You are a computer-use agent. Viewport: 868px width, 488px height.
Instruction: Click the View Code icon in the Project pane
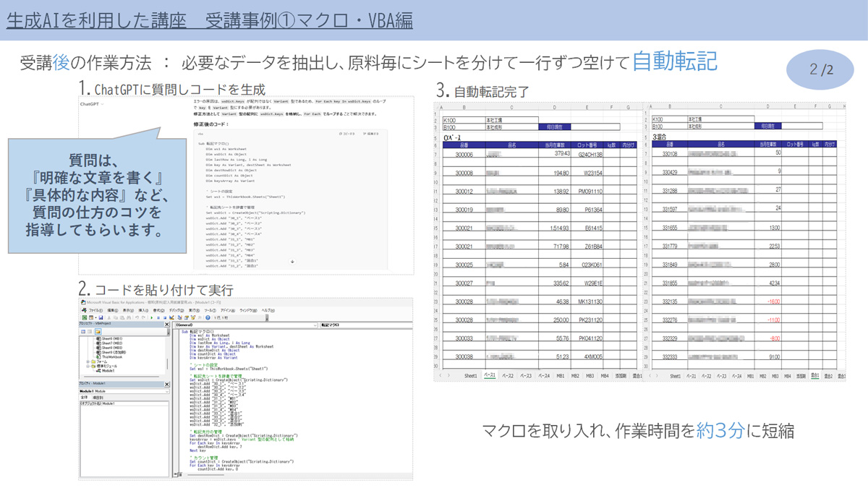[83, 332]
